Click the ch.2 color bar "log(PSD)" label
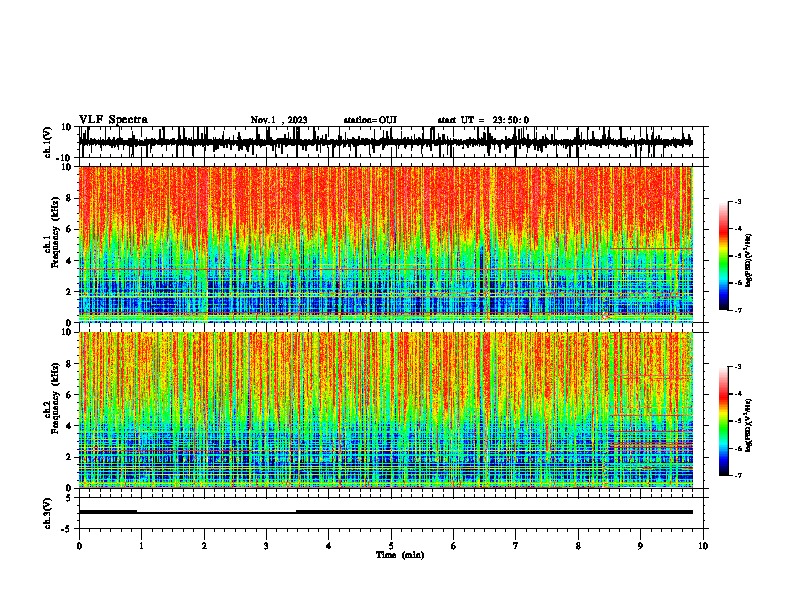 748,425
